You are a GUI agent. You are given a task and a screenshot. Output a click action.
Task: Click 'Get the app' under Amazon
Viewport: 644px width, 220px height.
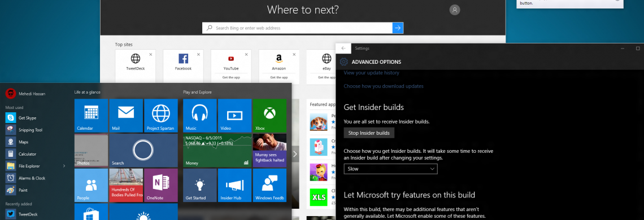pos(279,77)
